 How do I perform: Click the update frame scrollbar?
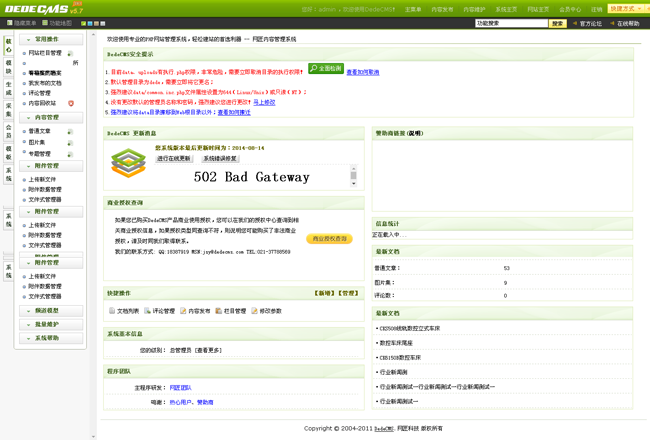[354, 175]
